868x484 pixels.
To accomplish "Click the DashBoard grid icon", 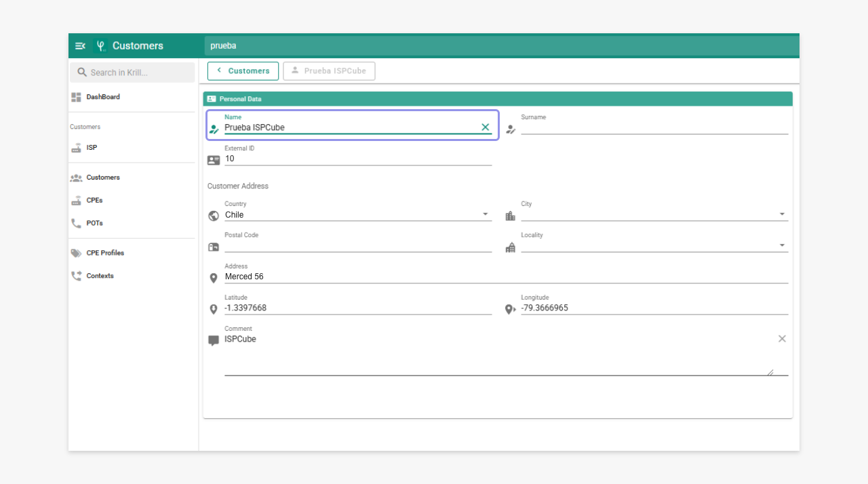I will click(x=76, y=97).
